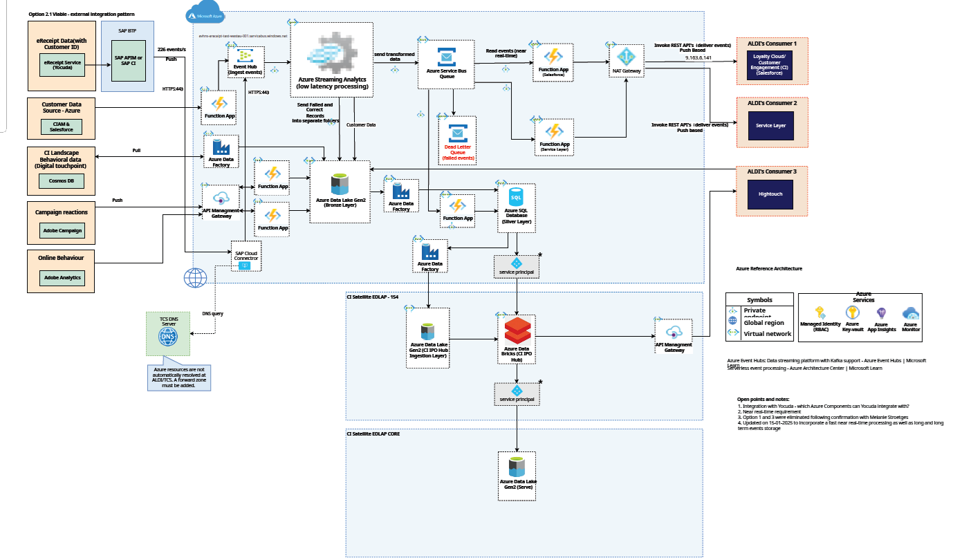Click the Azure Data Bricks red stack icon

pyautogui.click(x=517, y=331)
